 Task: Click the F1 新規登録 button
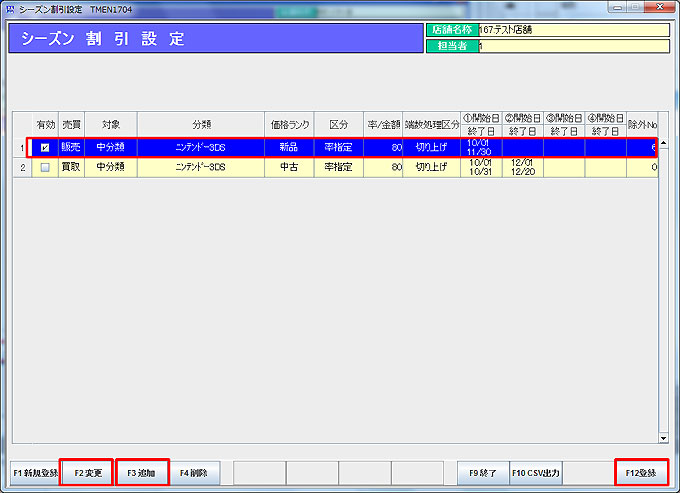pyautogui.click(x=33, y=472)
